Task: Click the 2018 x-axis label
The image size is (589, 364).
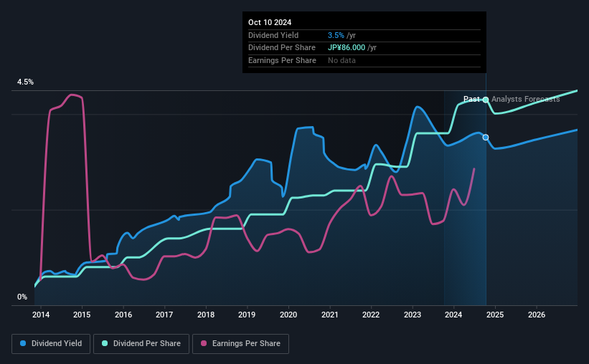Action: (x=206, y=315)
